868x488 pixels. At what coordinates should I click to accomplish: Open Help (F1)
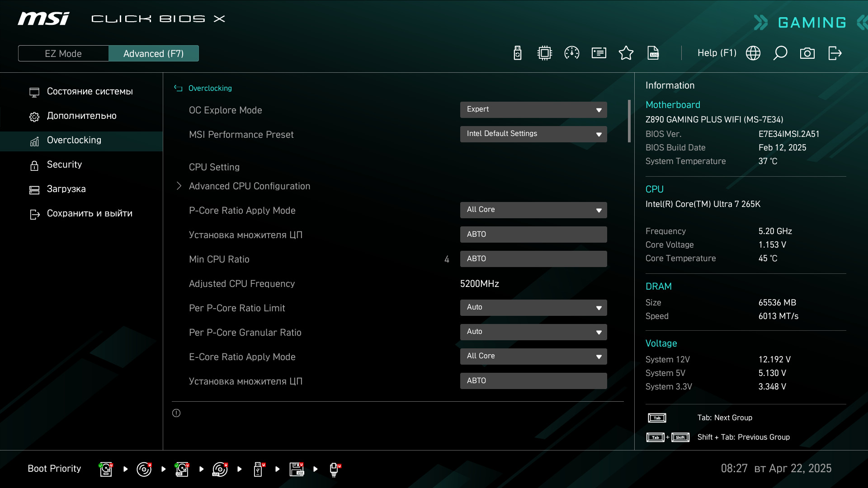click(717, 53)
